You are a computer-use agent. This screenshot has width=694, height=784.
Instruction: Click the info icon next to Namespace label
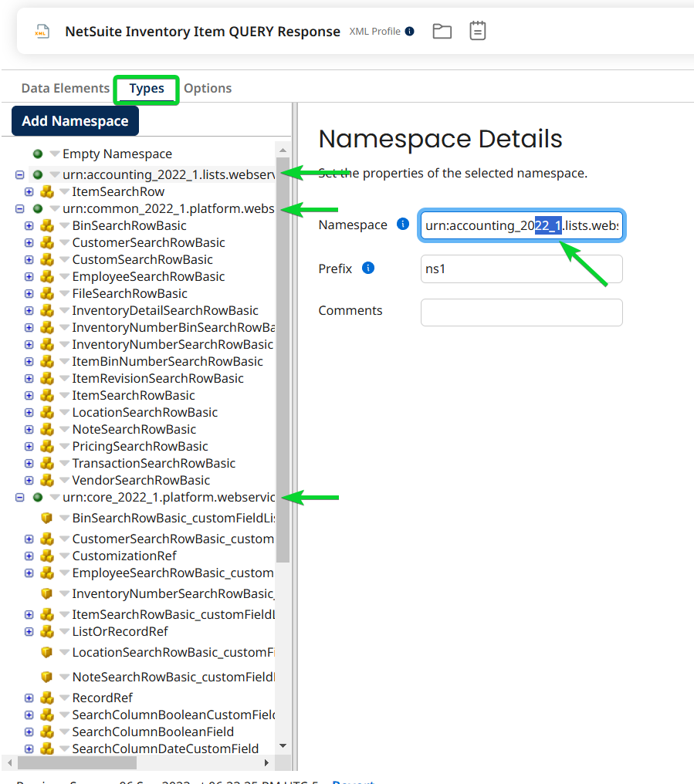[402, 225]
